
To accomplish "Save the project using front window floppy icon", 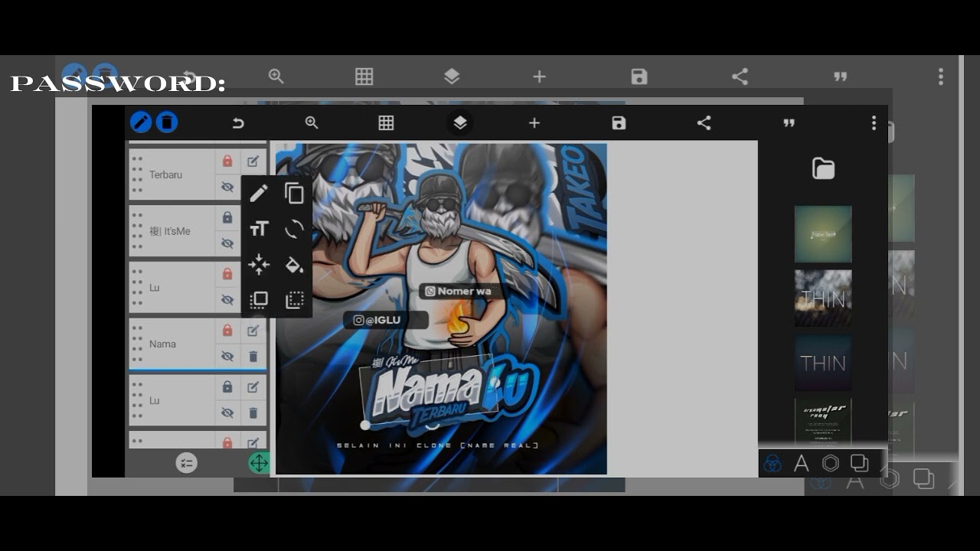I will [x=619, y=123].
